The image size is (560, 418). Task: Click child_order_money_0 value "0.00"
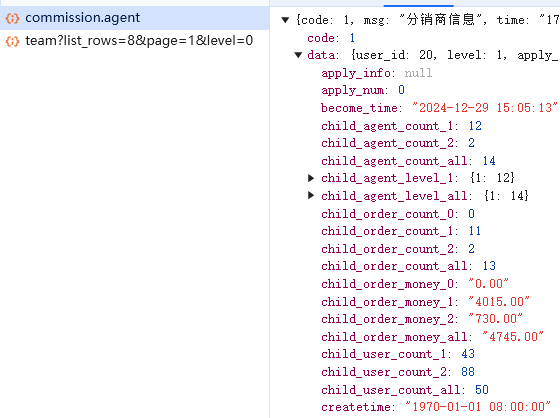[488, 284]
